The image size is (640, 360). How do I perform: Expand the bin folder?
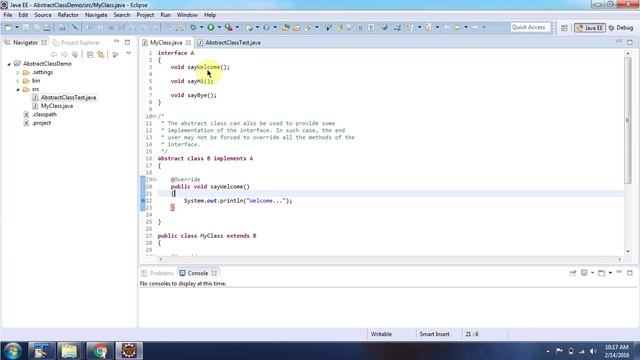tap(18, 81)
